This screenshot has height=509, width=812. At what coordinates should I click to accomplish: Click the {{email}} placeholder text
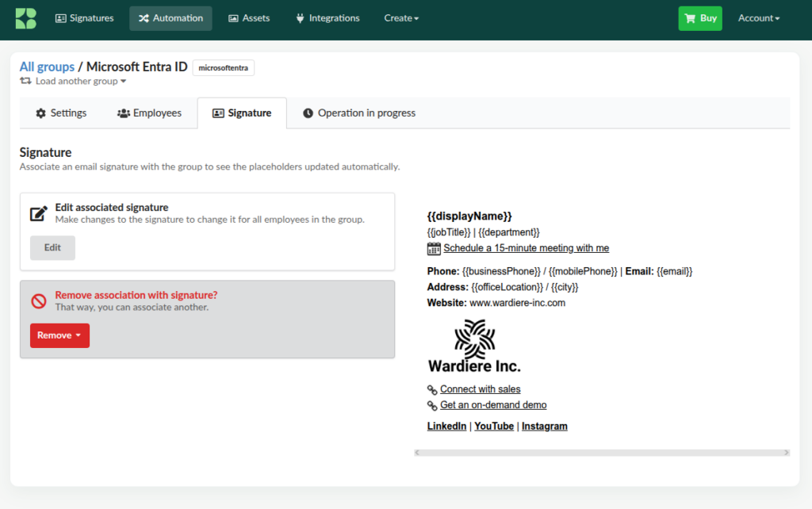674,271
